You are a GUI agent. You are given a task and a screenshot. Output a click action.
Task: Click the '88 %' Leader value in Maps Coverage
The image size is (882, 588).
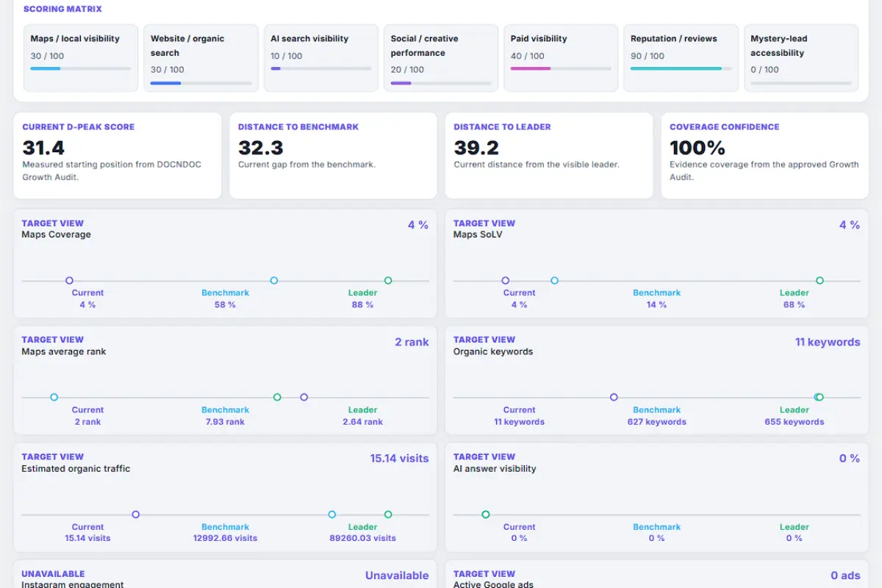coord(362,304)
